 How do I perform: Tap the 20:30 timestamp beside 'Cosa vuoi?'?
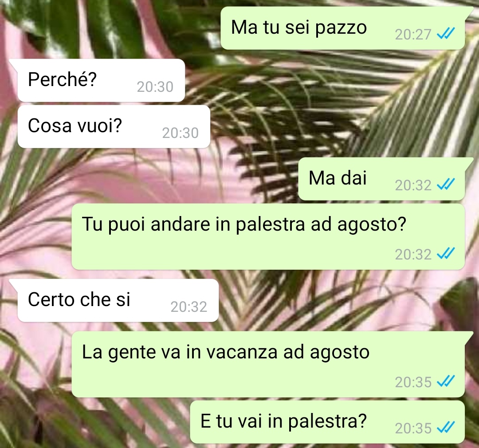tap(180, 133)
